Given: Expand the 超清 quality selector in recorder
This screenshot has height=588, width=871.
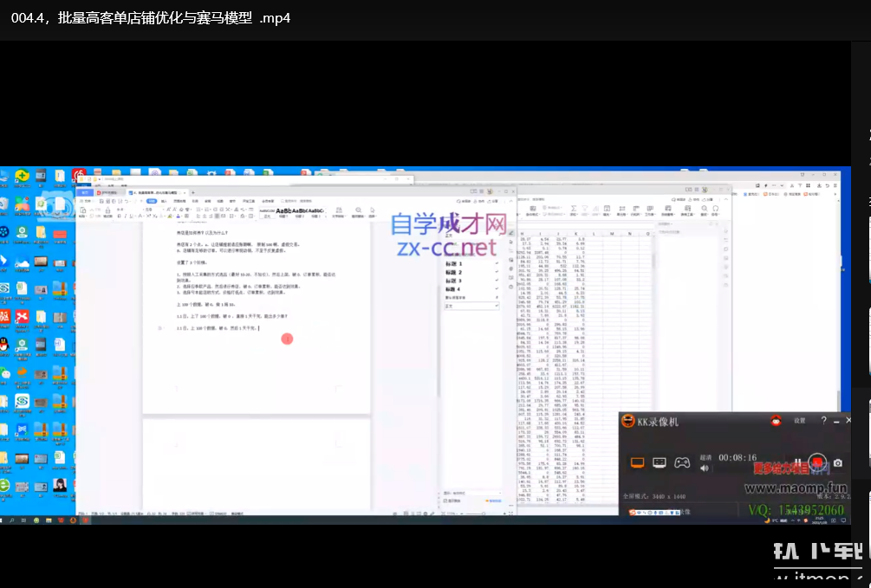Looking at the screenshot, I should tap(705, 456).
